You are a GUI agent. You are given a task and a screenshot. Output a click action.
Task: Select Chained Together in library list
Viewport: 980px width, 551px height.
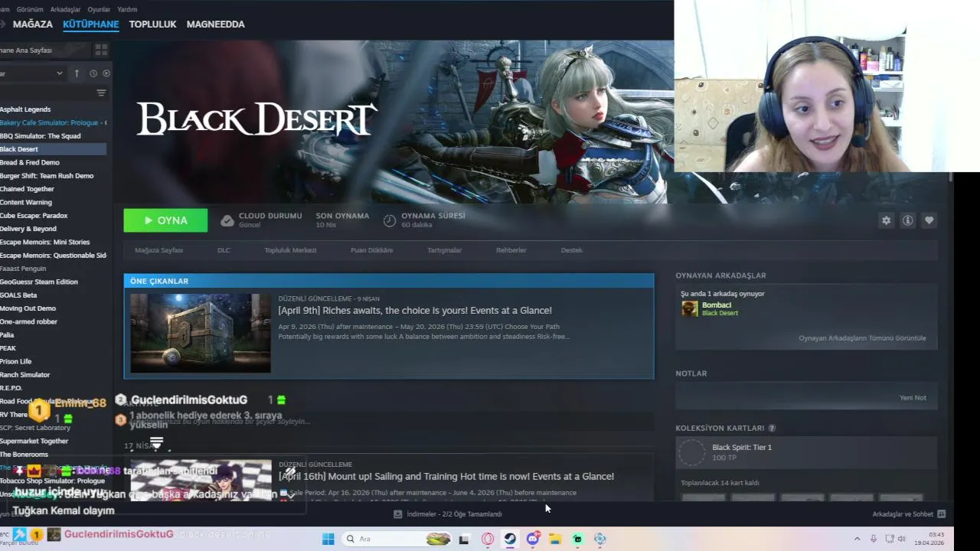(x=27, y=189)
